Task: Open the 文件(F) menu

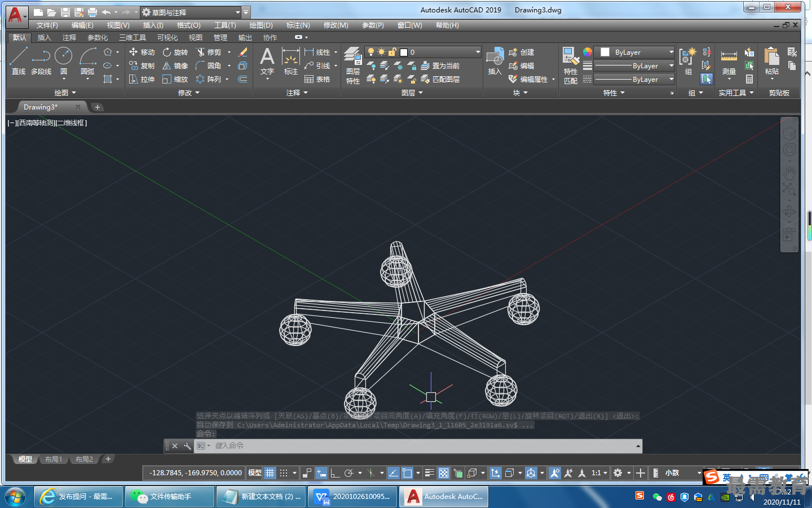Action: pos(47,25)
